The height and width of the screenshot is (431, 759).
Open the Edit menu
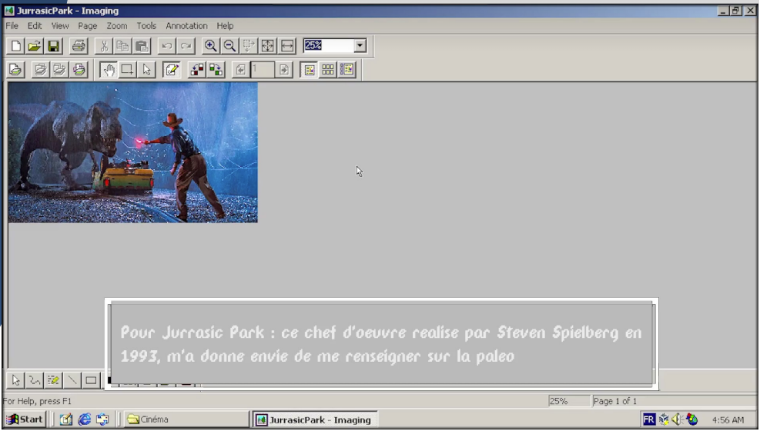point(34,26)
